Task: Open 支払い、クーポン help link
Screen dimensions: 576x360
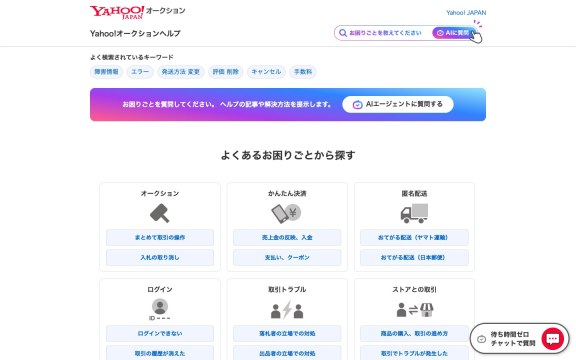Action: [x=287, y=258]
